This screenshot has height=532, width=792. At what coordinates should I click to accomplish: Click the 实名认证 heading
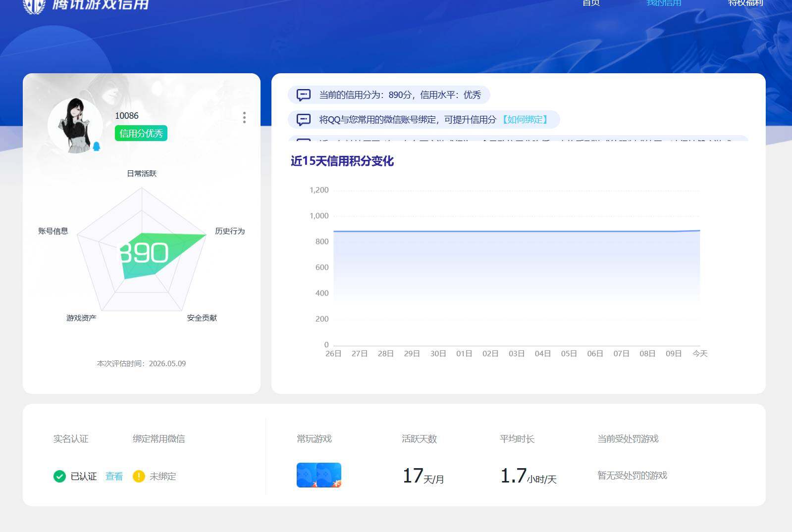[71, 439]
